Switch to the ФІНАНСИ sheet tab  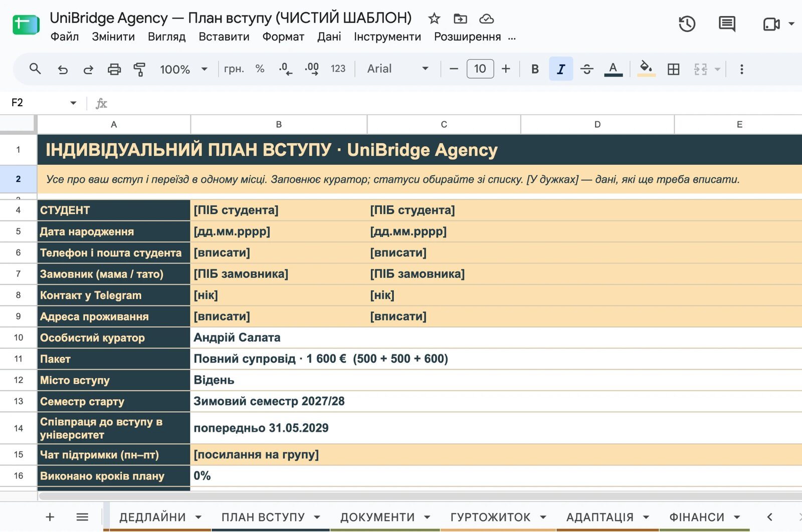[697, 517]
